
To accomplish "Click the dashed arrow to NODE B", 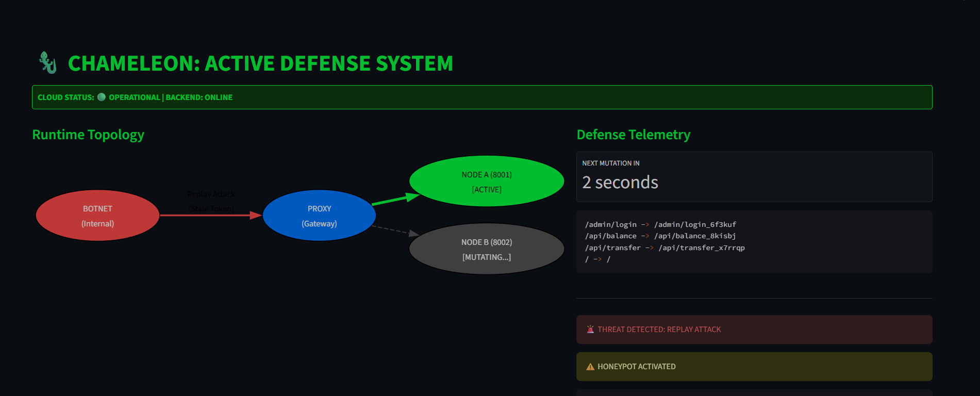I will click(395, 231).
